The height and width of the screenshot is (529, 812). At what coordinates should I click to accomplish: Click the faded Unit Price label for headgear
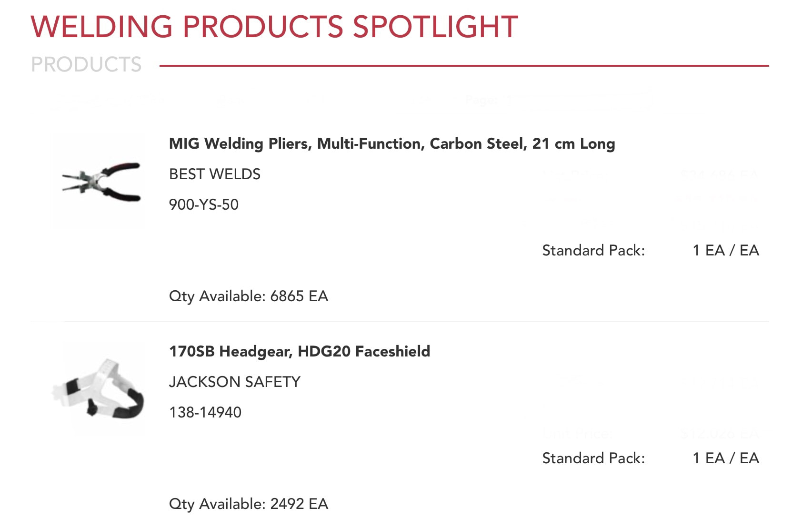[x=577, y=434]
